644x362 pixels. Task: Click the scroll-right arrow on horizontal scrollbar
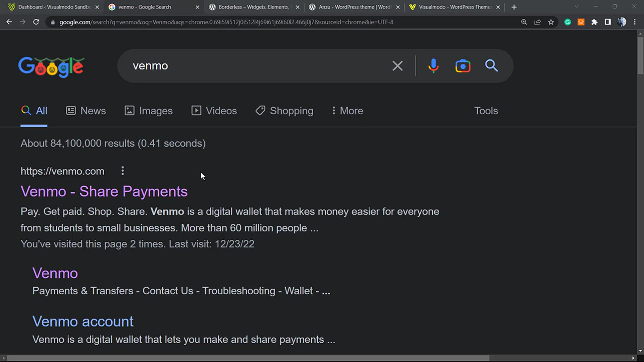pos(633,358)
